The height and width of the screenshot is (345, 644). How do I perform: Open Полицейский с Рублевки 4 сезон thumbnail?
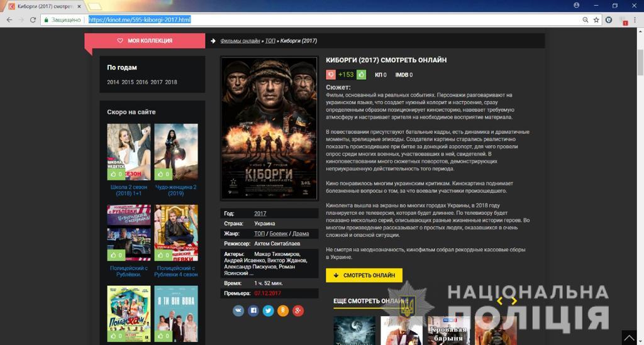(x=176, y=233)
